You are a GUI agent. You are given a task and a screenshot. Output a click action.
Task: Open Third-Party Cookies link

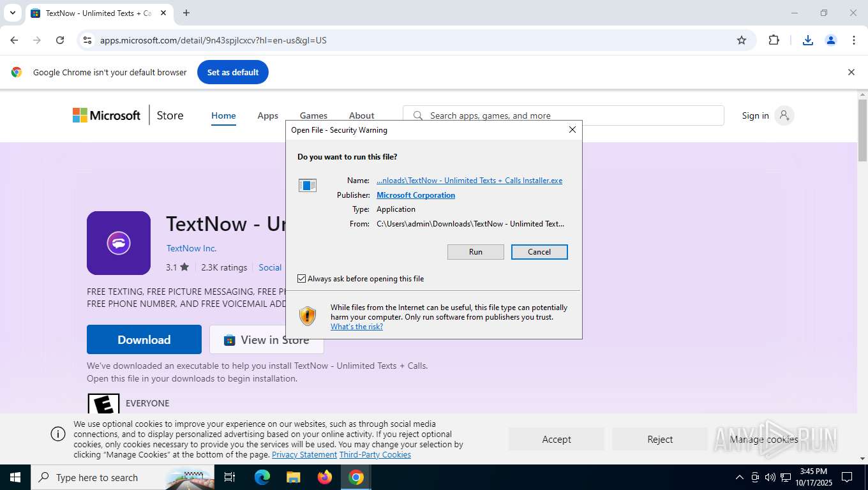click(375, 455)
